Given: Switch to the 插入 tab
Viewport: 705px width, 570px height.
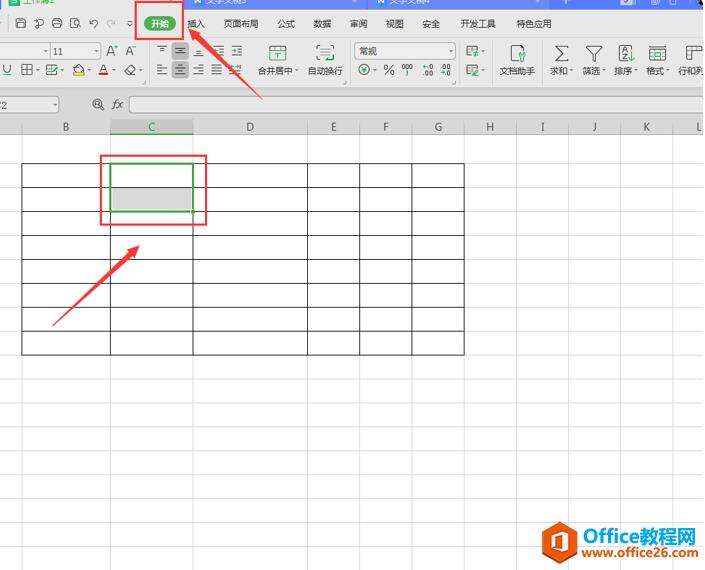Looking at the screenshot, I should click(x=196, y=24).
